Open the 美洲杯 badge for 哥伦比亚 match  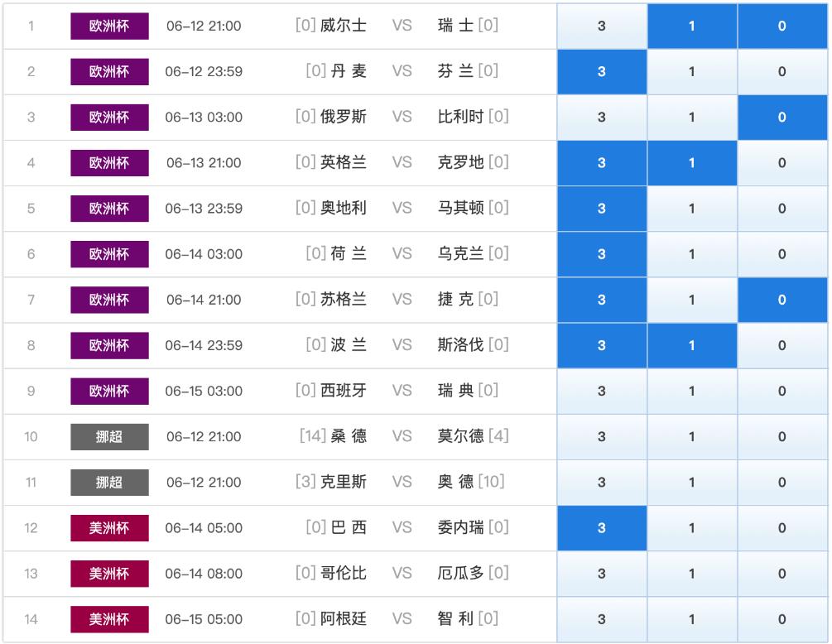(x=109, y=574)
